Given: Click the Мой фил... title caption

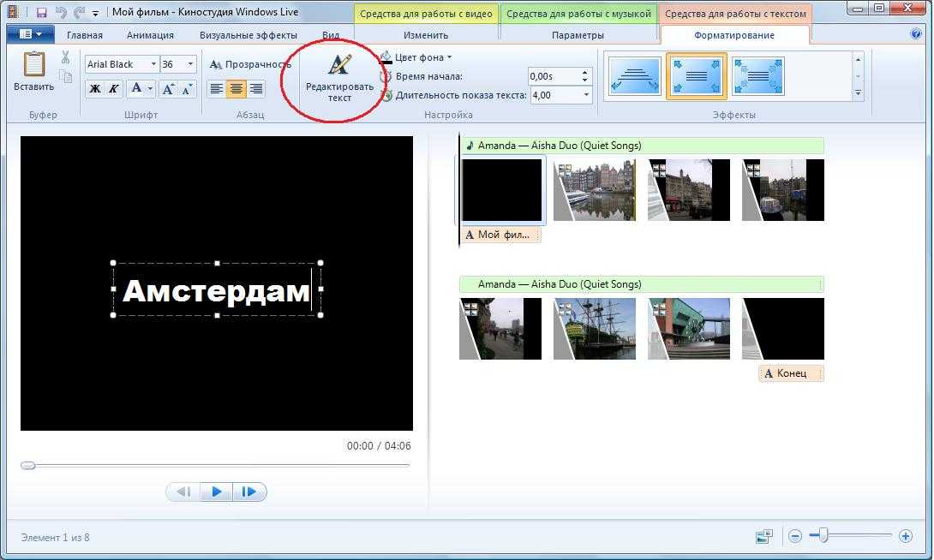Looking at the screenshot, I should [501, 235].
